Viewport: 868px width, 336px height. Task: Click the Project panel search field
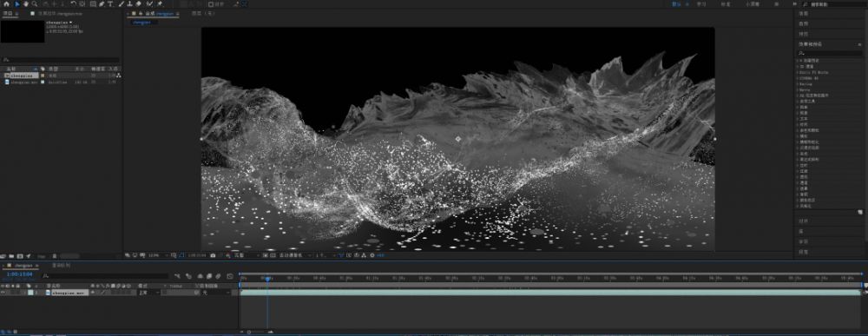[61, 59]
